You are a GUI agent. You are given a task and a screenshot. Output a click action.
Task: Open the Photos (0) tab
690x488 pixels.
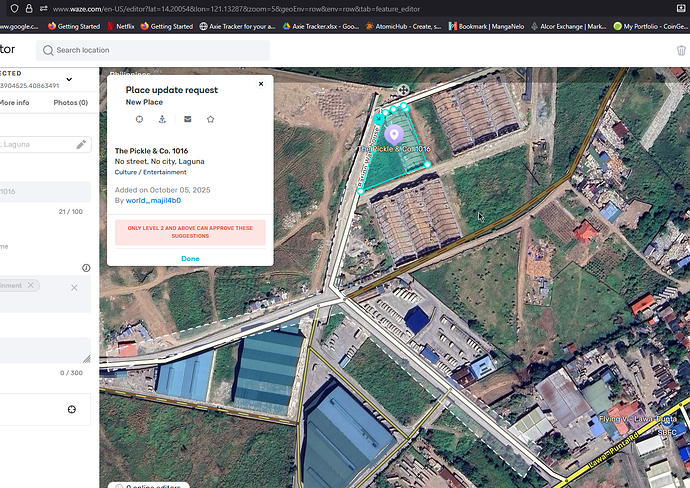tap(70, 102)
